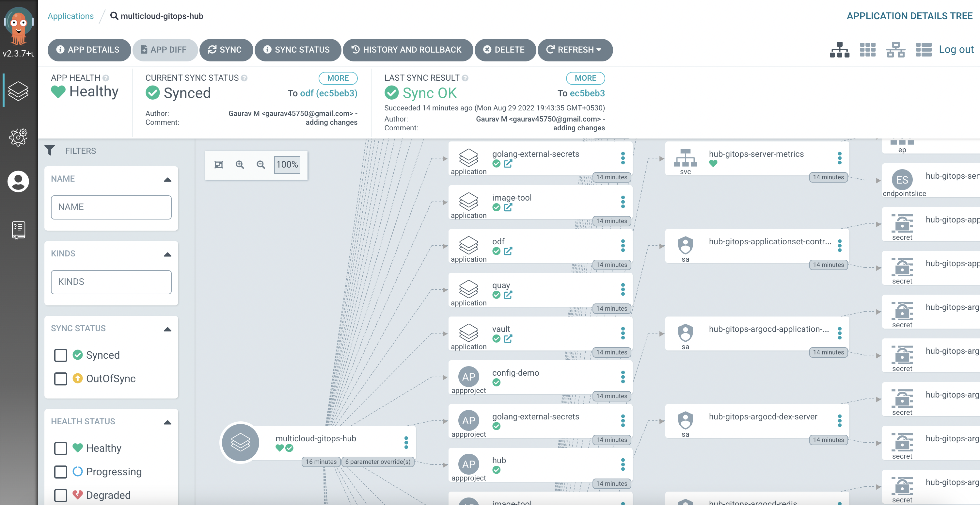Image resolution: width=980 pixels, height=505 pixels.
Task: Open Applications view in sidebar layers icon
Action: point(18,91)
